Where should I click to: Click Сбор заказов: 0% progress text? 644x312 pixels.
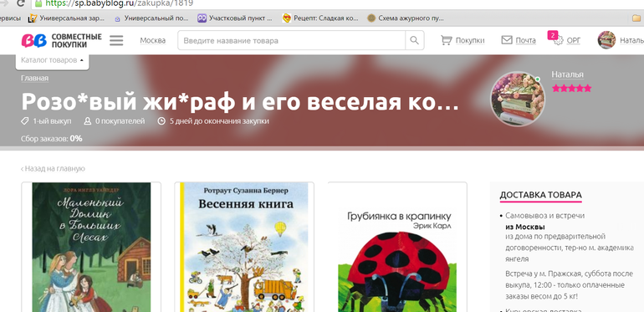(x=52, y=139)
